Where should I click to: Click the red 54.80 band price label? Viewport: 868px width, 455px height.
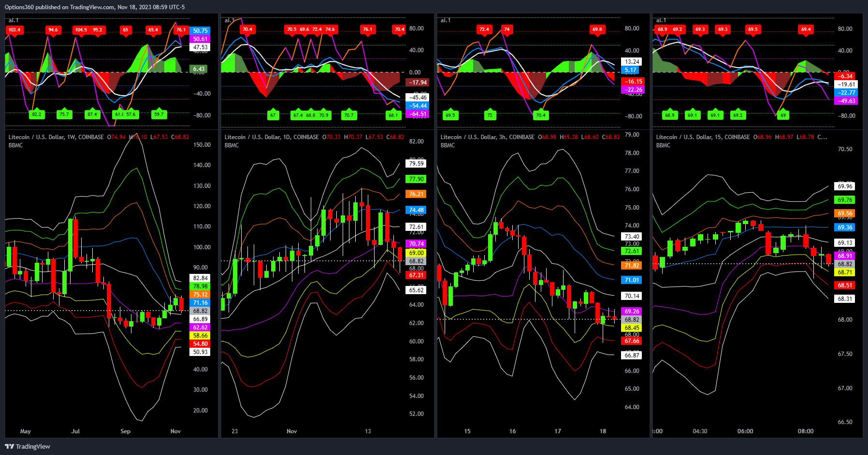click(200, 344)
